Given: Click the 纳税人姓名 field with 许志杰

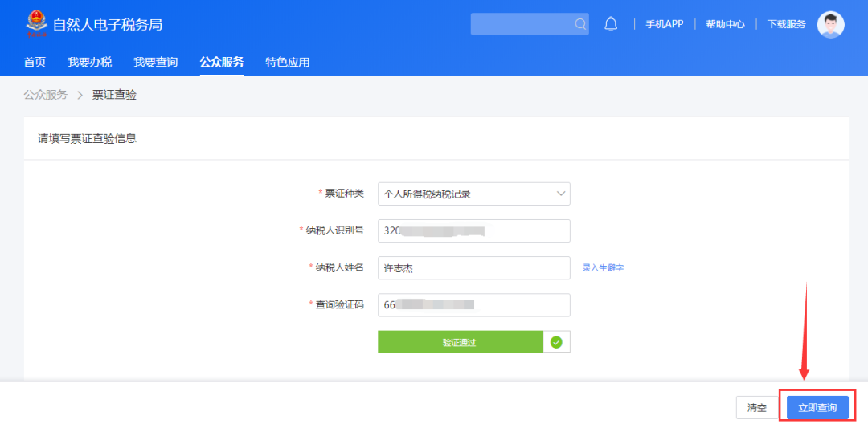Looking at the screenshot, I should pos(474,268).
